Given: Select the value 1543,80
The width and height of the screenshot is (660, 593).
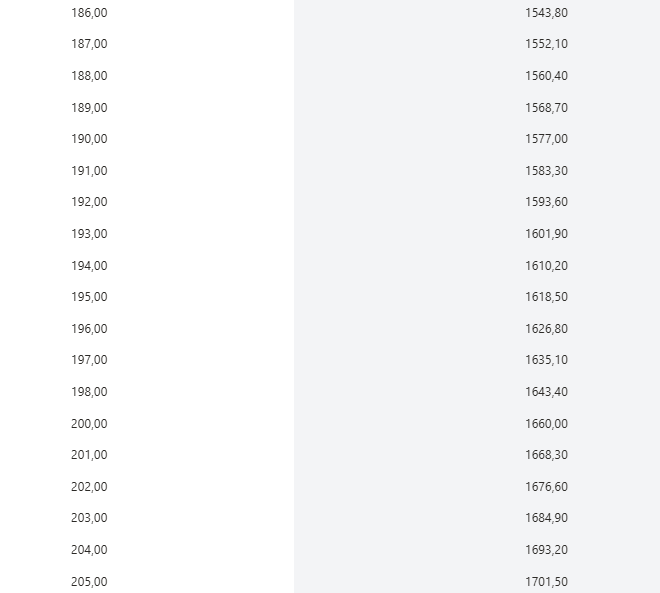Looking at the screenshot, I should [x=546, y=13].
